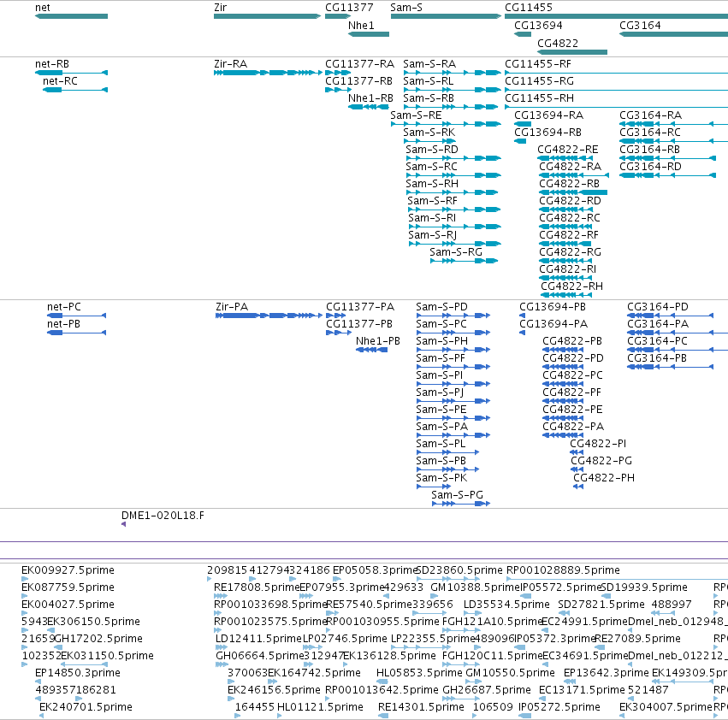Click protein CG3164-PB
This screenshot has width=728, height=720.
pyautogui.click(x=670, y=367)
